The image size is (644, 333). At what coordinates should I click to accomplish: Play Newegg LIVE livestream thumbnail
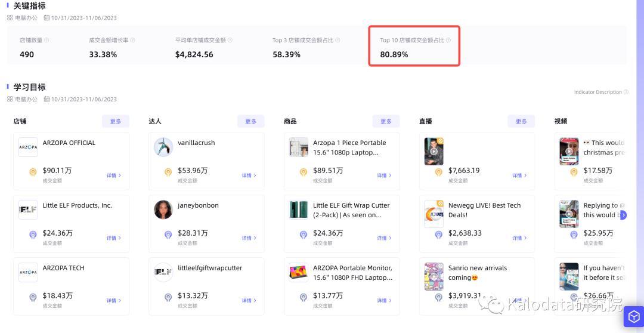434,214
